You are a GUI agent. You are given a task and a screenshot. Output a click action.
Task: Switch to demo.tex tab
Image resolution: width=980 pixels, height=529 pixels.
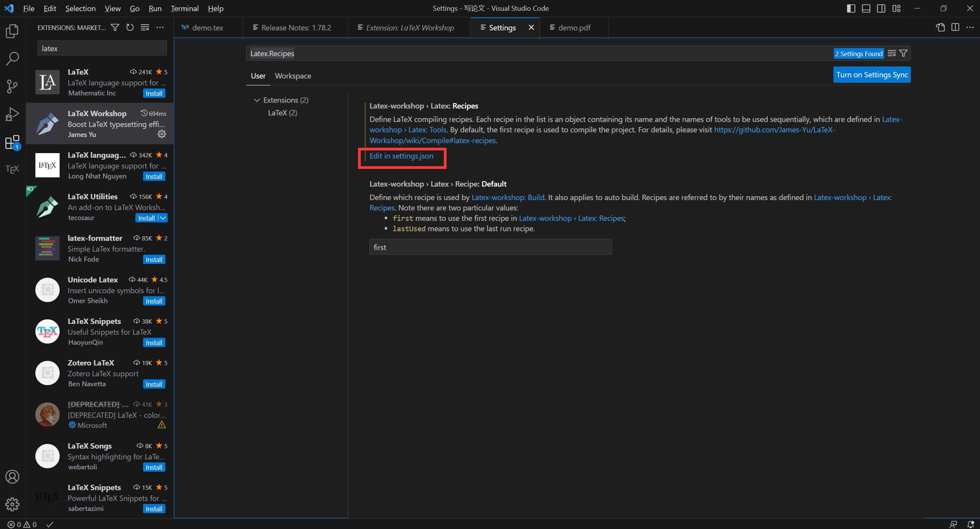208,27
